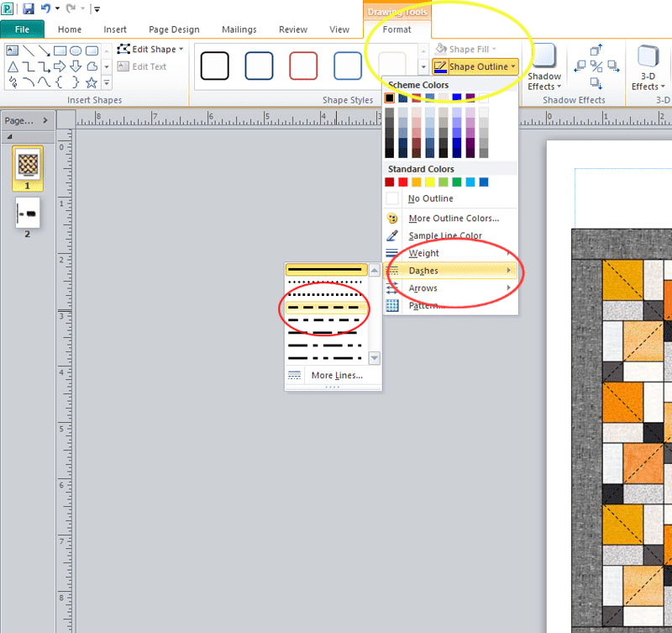The image size is (672, 633).
Task: Pick the red standard color swatch
Action: (x=403, y=182)
